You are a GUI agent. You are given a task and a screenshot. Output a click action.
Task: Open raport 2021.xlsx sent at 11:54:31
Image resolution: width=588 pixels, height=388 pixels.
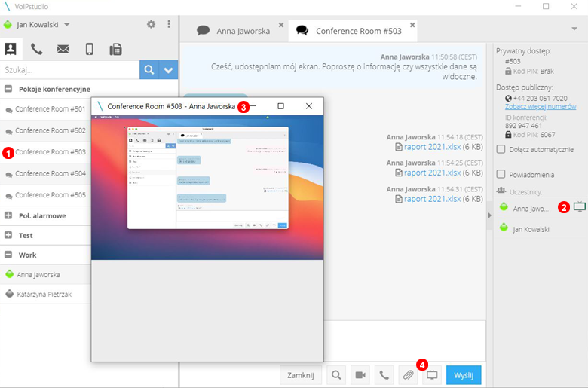tap(432, 199)
